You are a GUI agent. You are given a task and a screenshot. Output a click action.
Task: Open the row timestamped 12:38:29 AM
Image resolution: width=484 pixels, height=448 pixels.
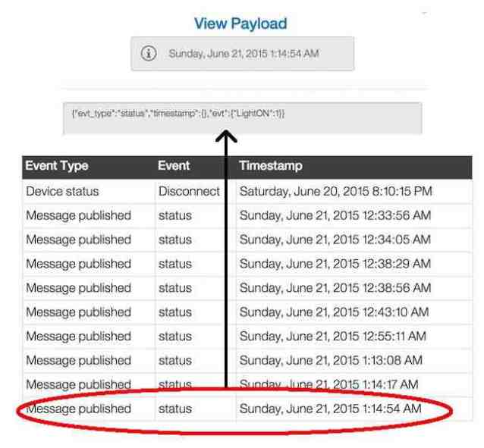[247, 264]
